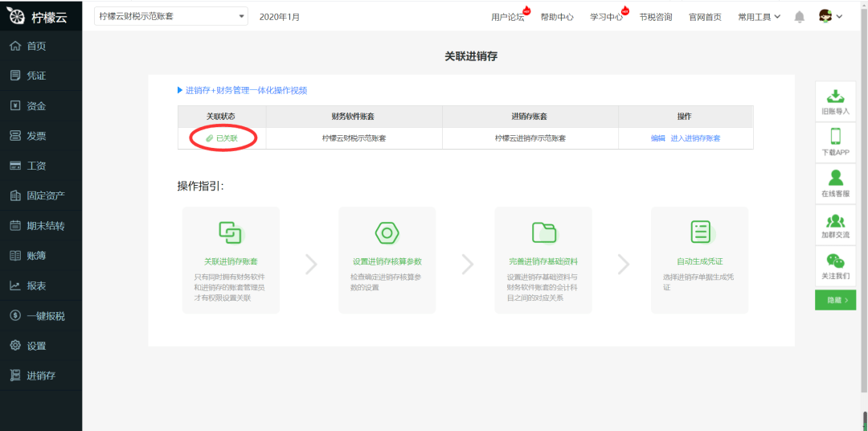Click the 在线客服 person icon
The image size is (868, 431).
(x=835, y=178)
